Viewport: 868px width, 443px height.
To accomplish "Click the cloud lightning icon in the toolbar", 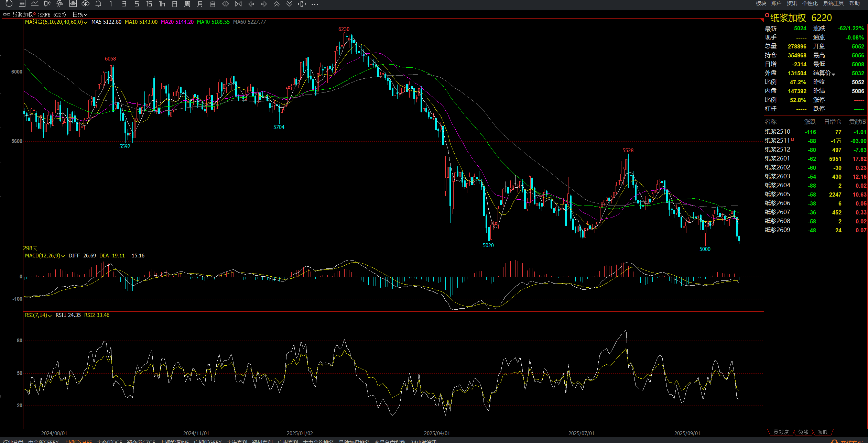I will 85,4.
